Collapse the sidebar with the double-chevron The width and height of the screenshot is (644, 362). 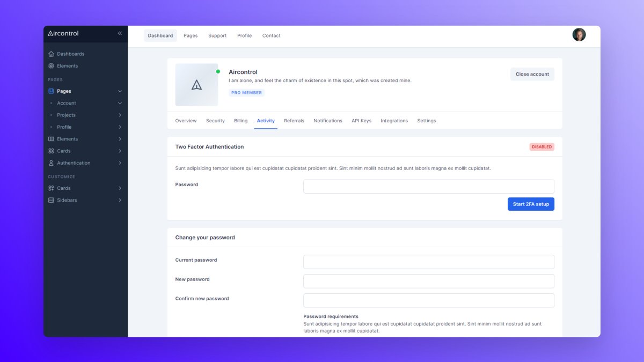point(119,33)
